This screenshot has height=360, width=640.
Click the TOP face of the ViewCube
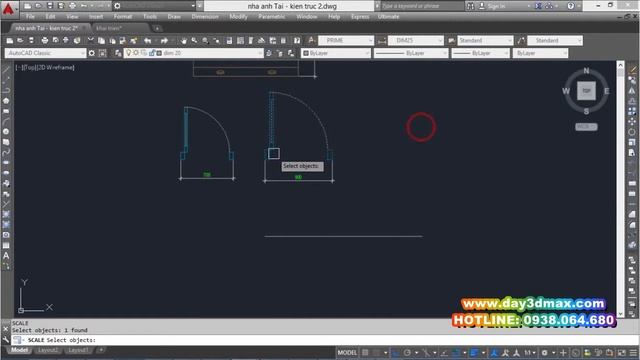coord(586,91)
